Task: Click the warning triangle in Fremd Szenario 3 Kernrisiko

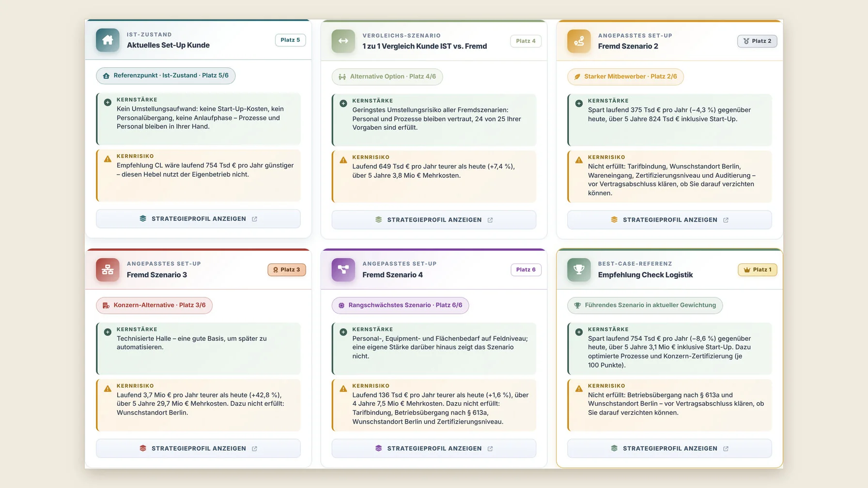Action: click(x=108, y=388)
